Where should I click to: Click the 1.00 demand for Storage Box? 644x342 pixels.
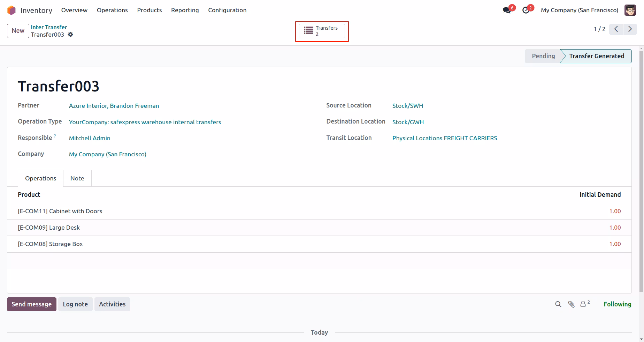pos(615,244)
